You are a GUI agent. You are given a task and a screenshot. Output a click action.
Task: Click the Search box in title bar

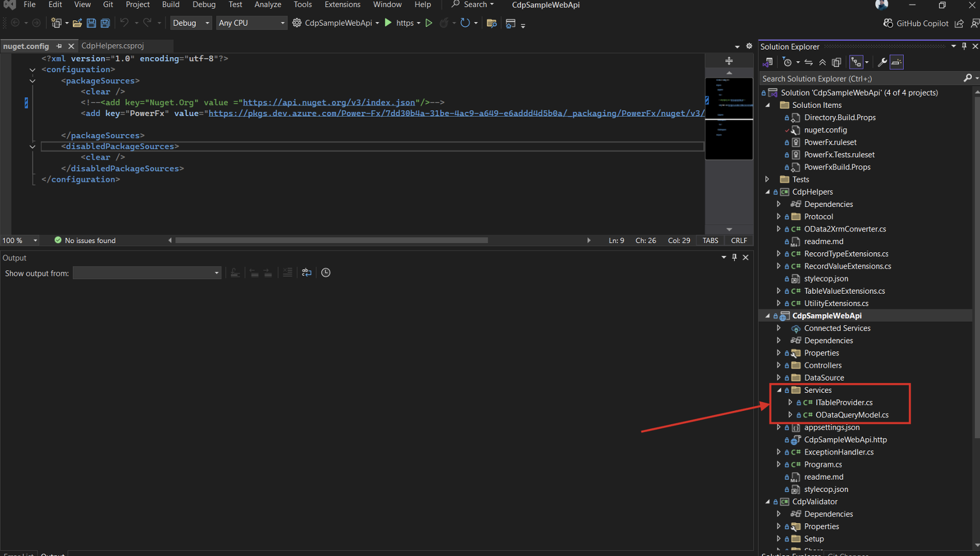pyautogui.click(x=473, y=5)
